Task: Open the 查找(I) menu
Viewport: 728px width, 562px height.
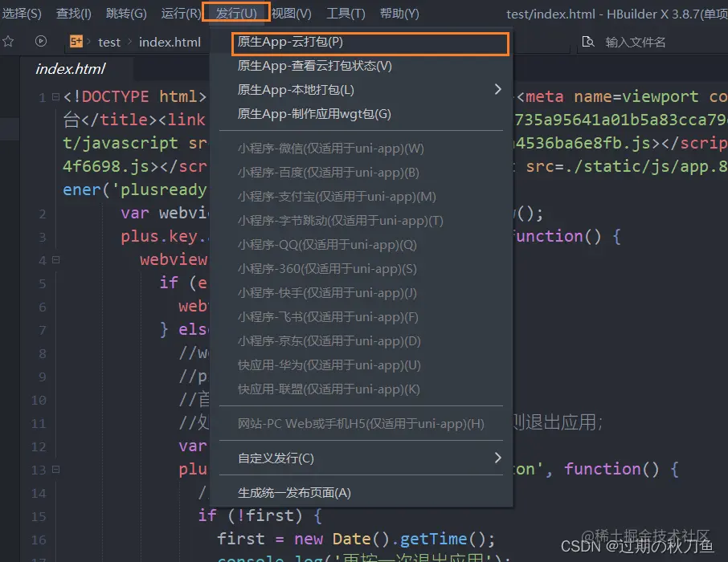Action: [x=73, y=14]
